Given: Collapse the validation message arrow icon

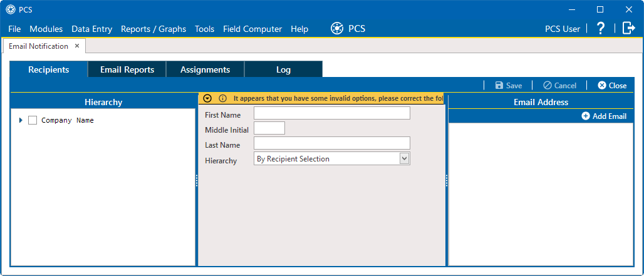Looking at the screenshot, I should [207, 98].
